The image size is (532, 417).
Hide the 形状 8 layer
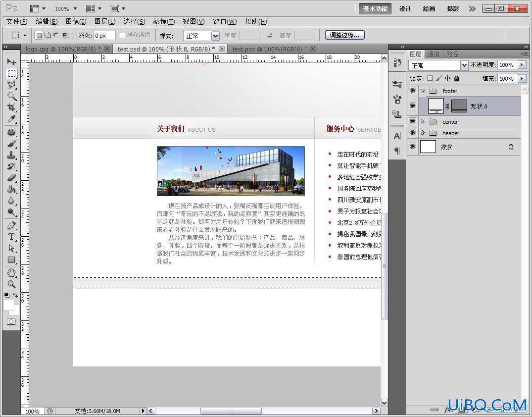[412, 106]
